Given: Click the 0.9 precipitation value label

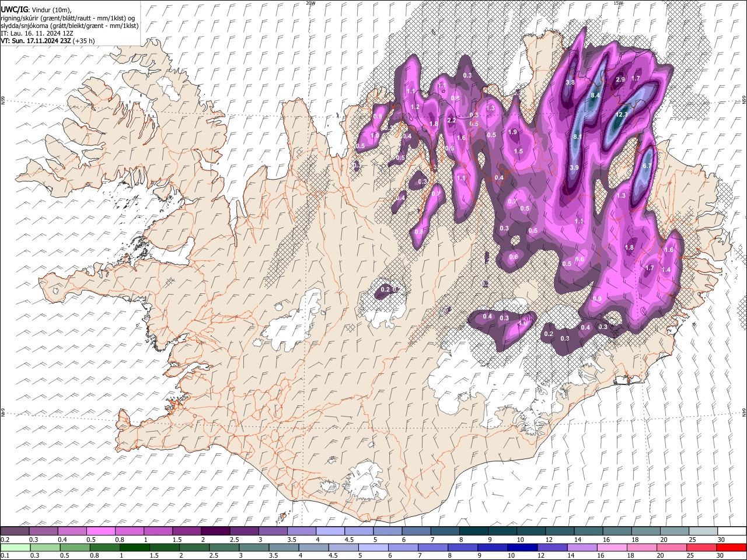Looking at the screenshot, I should 597,299.
